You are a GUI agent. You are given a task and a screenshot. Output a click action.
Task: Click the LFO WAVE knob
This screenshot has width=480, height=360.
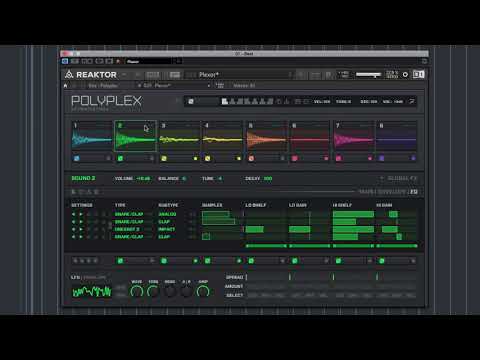pyautogui.click(x=137, y=291)
